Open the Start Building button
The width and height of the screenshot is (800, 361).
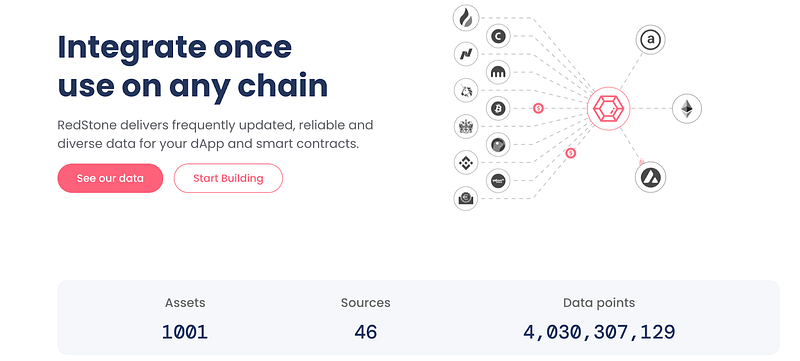click(228, 178)
